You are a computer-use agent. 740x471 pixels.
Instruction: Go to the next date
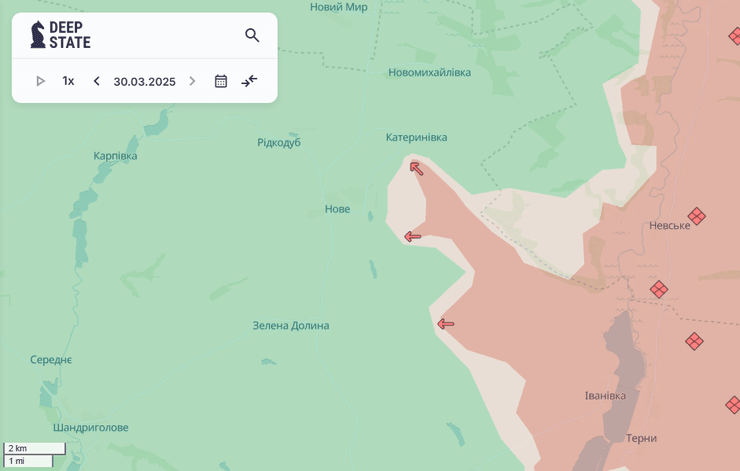click(192, 81)
